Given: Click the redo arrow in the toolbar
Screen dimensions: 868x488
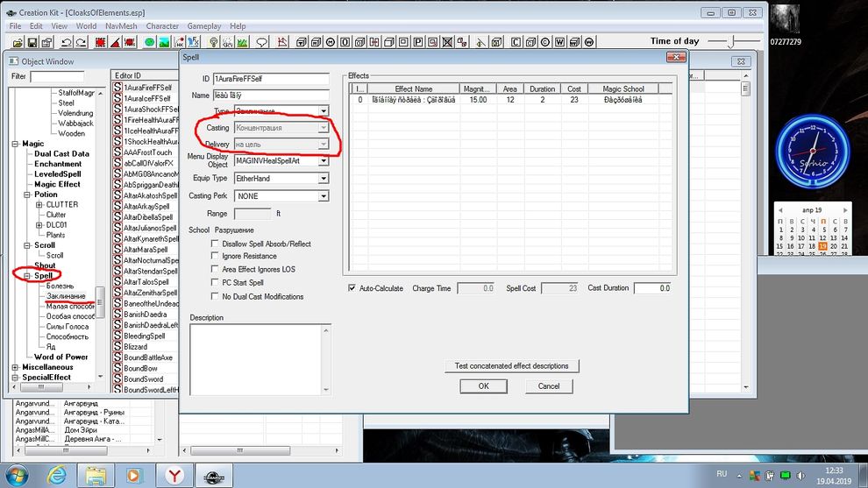Looking at the screenshot, I should pyautogui.click(x=81, y=42).
